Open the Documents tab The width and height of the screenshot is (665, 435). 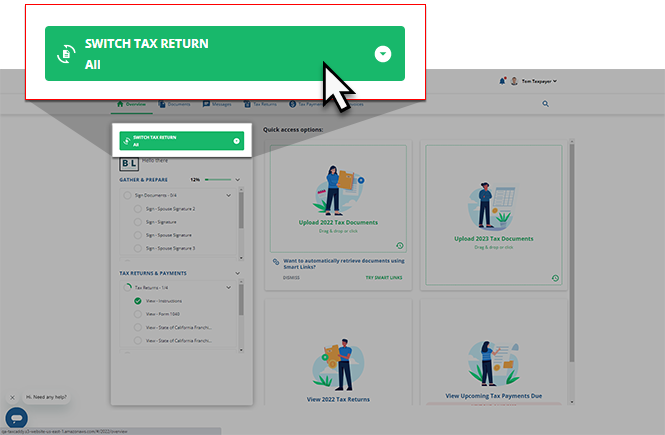(174, 104)
